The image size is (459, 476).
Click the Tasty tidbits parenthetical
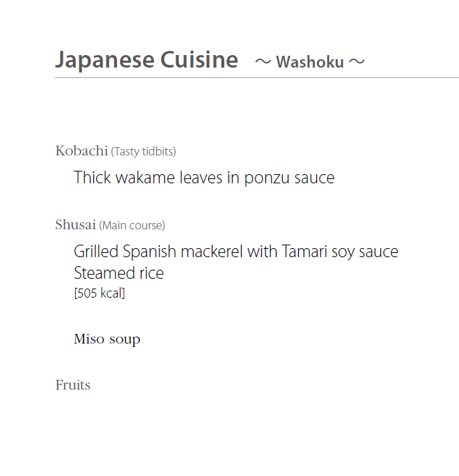[x=143, y=151]
